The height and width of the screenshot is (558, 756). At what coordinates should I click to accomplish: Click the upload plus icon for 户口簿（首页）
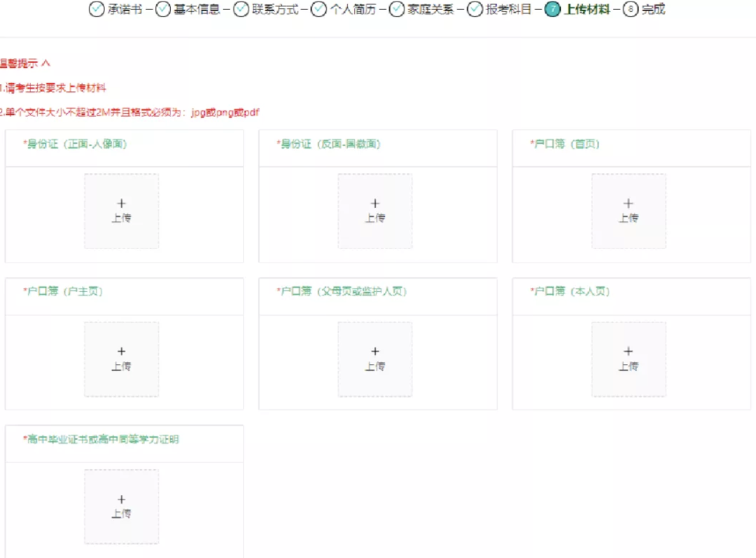point(628,203)
